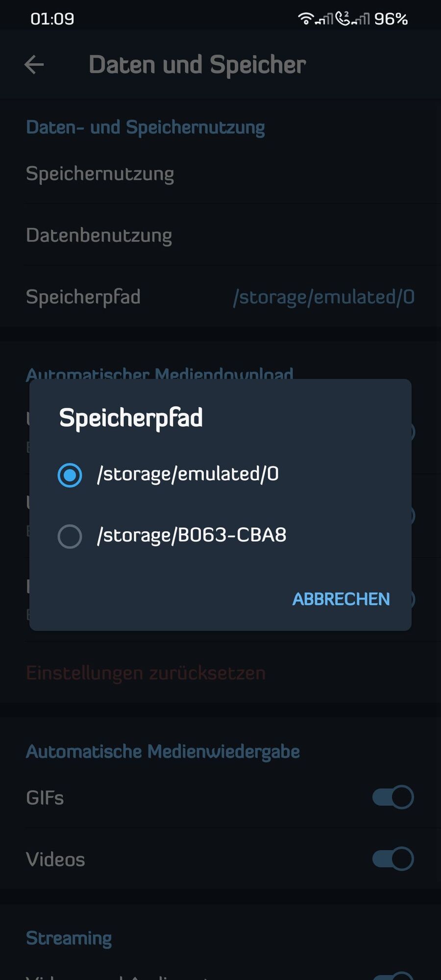Screen dimensions: 441x980
Task: Tap the back arrow icon
Action: [x=34, y=65]
